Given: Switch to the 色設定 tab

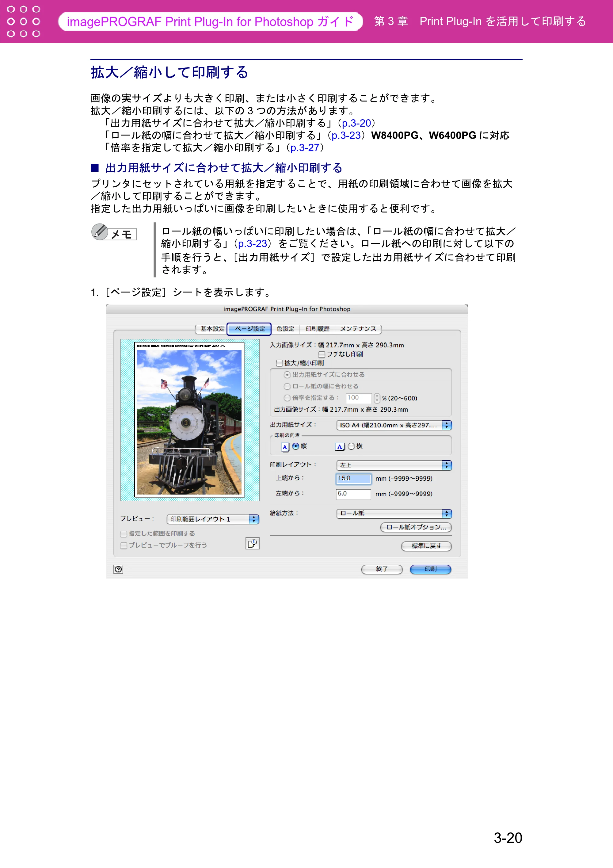Looking at the screenshot, I should [285, 329].
